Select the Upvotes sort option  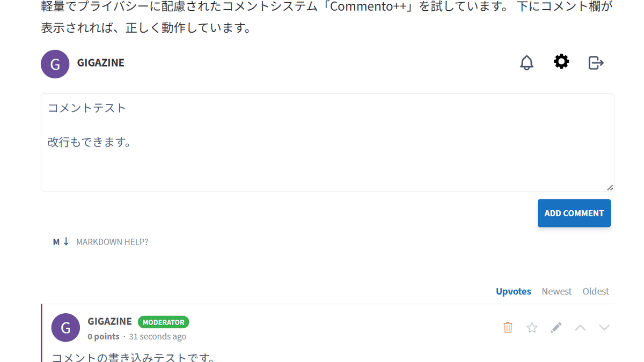click(x=513, y=291)
